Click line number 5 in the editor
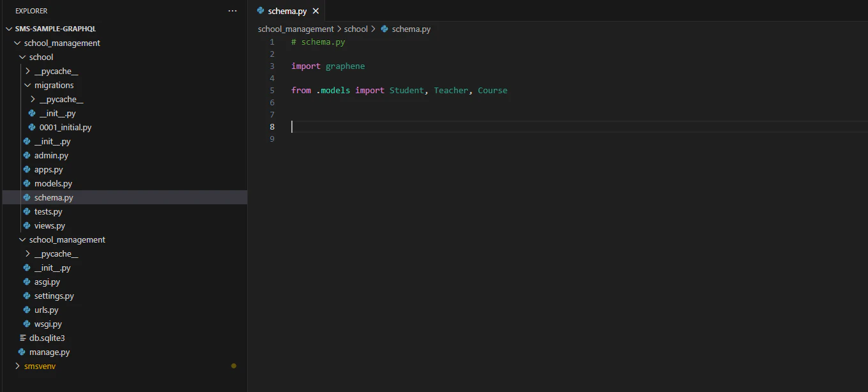 pos(271,90)
